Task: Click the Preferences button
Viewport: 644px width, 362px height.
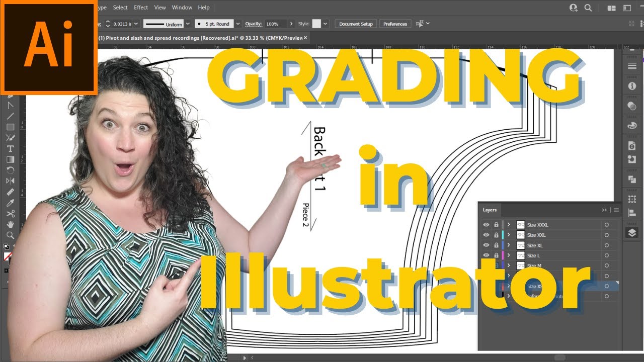Action: tap(395, 24)
